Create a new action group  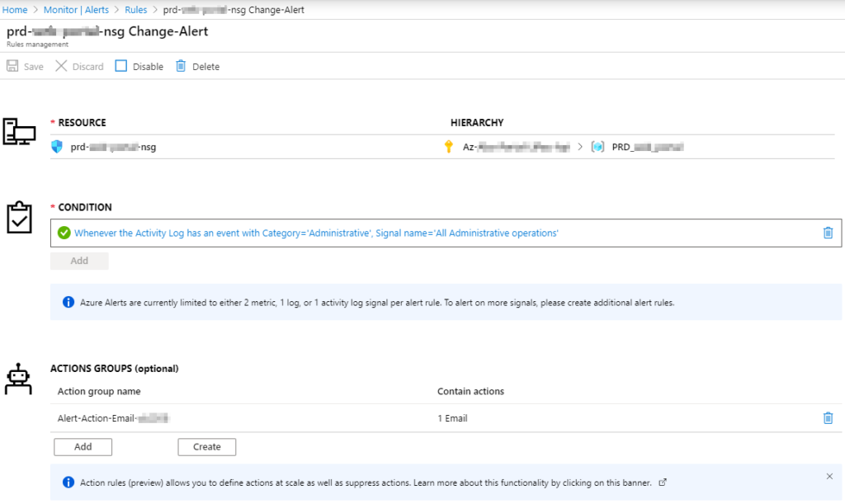point(206,446)
